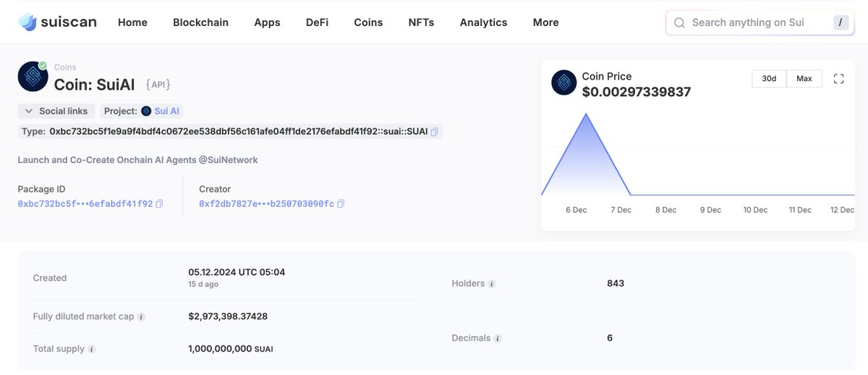The width and height of the screenshot is (868, 375).
Task: Open the More menu
Action: point(545,22)
